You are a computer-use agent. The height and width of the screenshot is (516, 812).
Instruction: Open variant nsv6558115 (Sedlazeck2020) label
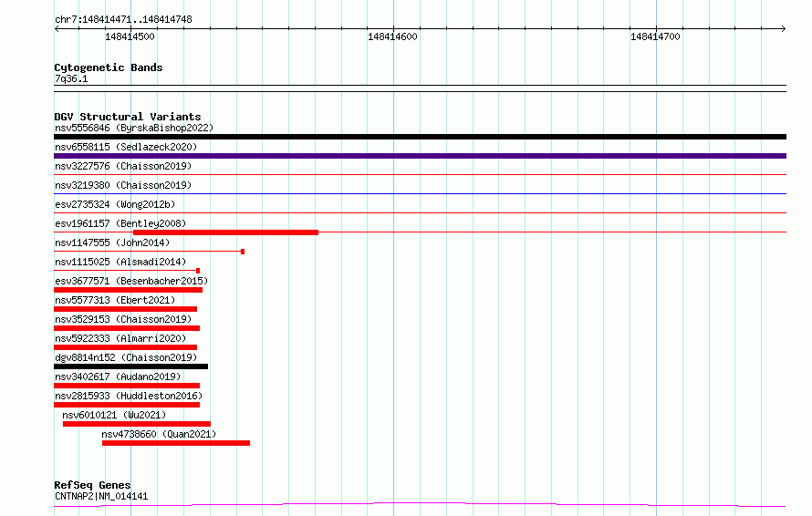pos(126,147)
